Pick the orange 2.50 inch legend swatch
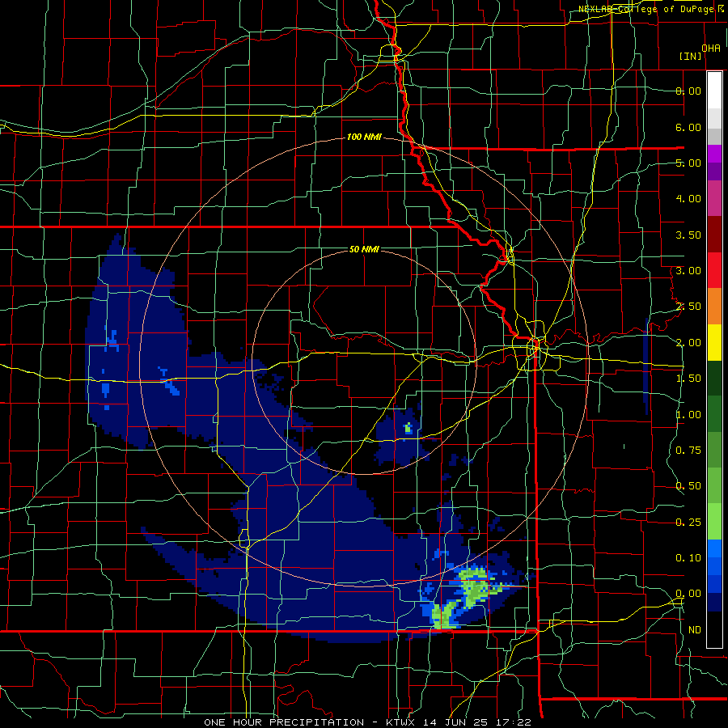The height and width of the screenshot is (728, 728). [714, 307]
